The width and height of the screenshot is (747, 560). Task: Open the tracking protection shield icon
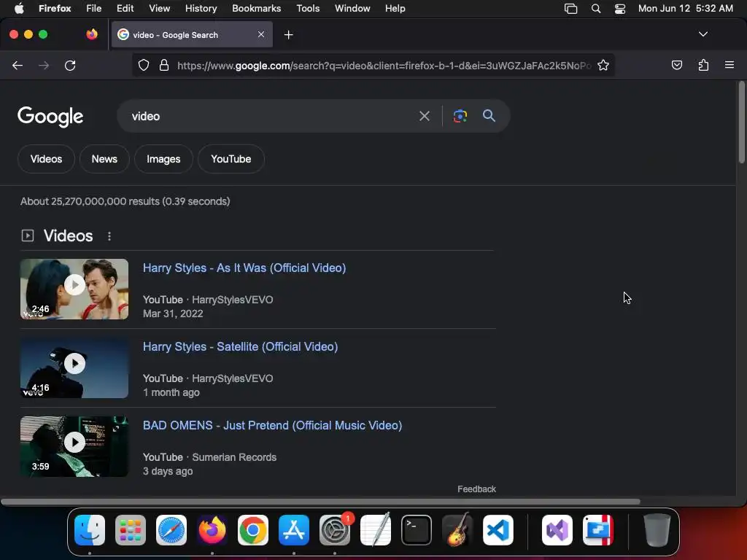point(144,65)
